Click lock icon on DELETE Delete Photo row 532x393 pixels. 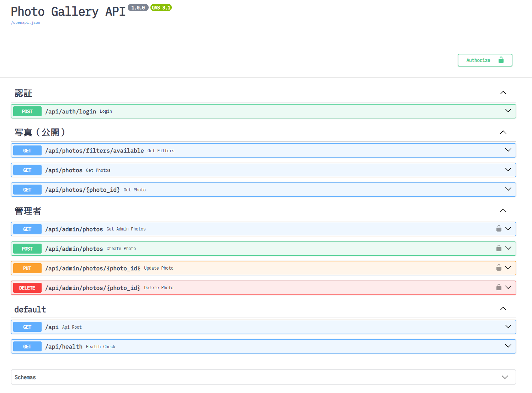pos(499,287)
